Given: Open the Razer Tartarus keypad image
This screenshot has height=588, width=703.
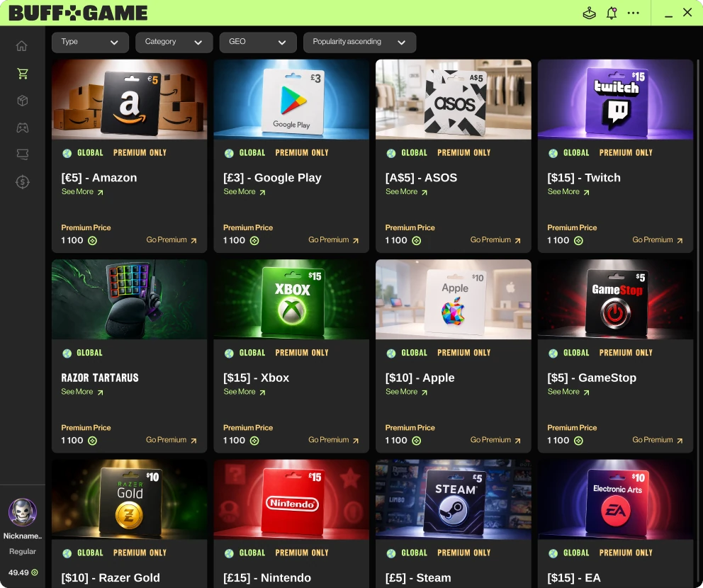Looking at the screenshot, I should [129, 300].
